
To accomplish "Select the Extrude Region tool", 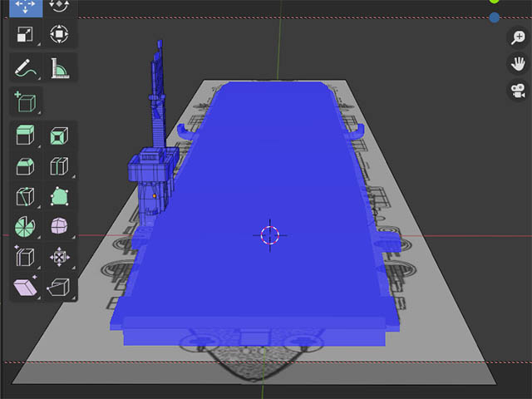I will (x=26, y=135).
